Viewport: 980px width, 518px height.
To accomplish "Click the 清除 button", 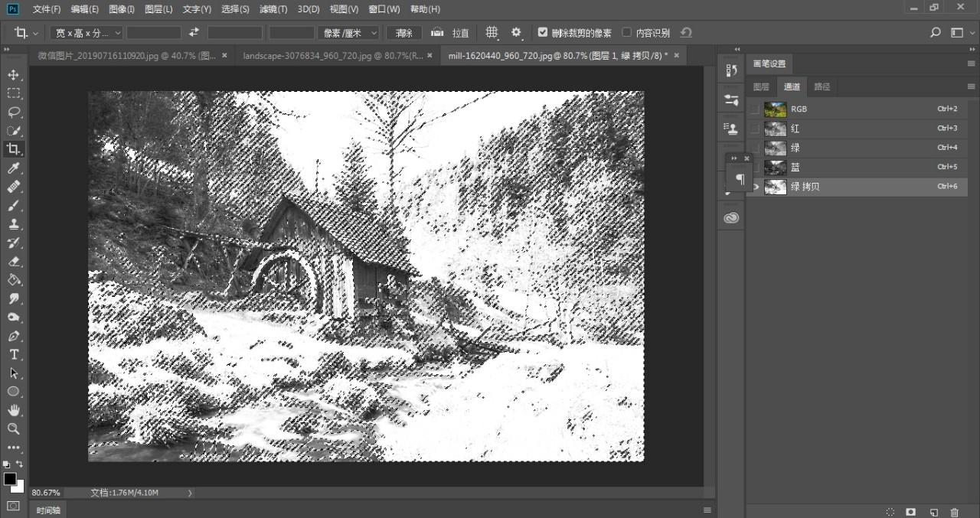I will [x=404, y=33].
